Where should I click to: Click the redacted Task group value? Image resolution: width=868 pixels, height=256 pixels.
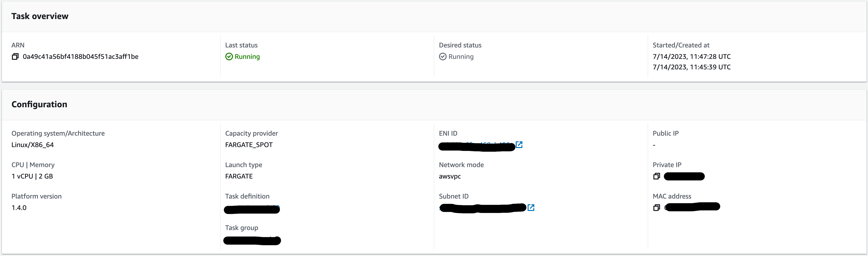pyautogui.click(x=252, y=241)
